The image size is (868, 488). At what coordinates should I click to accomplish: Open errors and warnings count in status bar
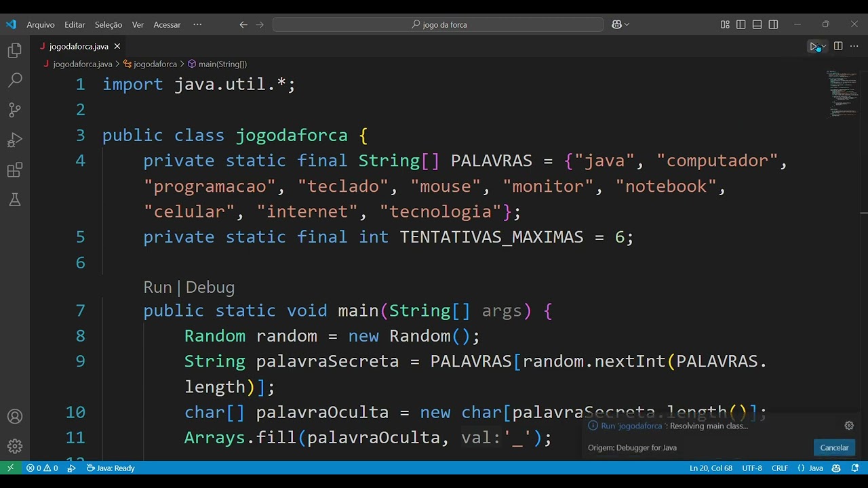[x=42, y=468]
